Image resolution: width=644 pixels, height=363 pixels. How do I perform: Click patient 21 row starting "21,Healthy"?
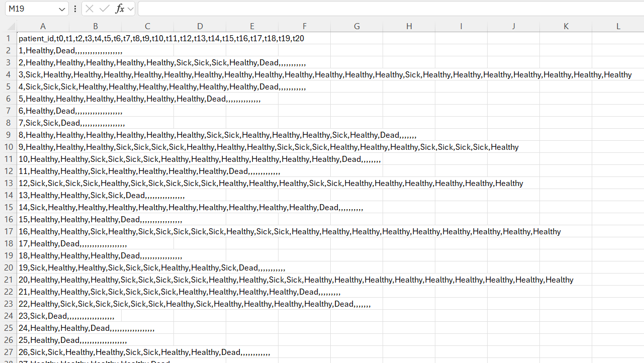tap(179, 292)
